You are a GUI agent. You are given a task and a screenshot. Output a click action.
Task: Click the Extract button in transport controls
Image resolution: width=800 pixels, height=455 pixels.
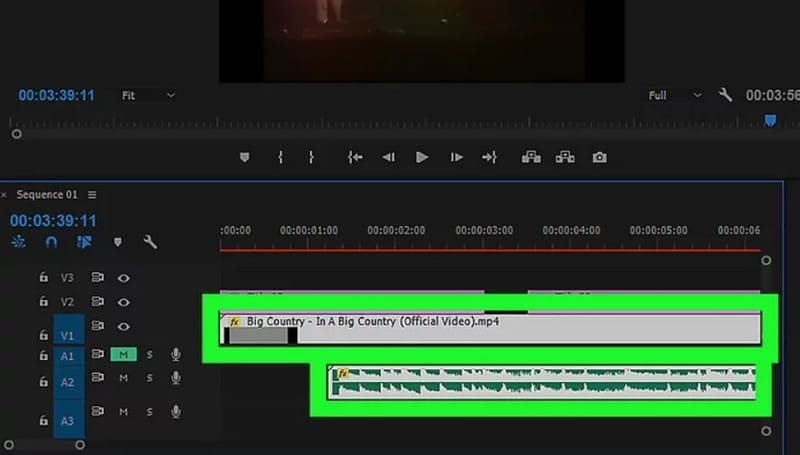pyautogui.click(x=565, y=157)
